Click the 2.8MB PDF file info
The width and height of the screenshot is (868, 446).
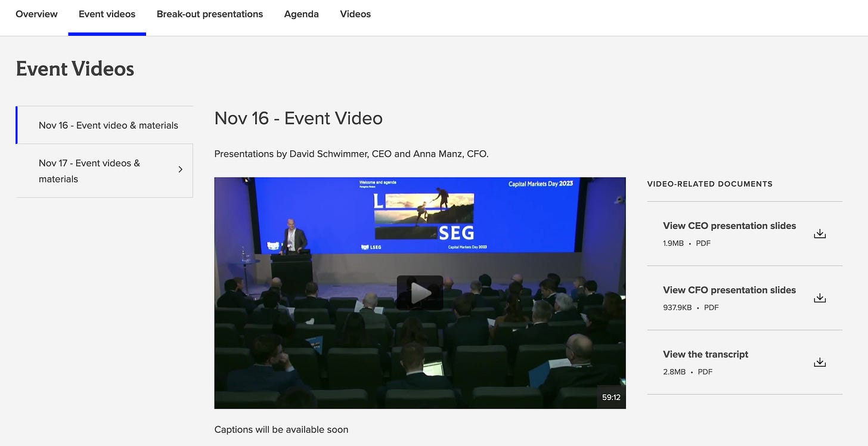coord(687,372)
